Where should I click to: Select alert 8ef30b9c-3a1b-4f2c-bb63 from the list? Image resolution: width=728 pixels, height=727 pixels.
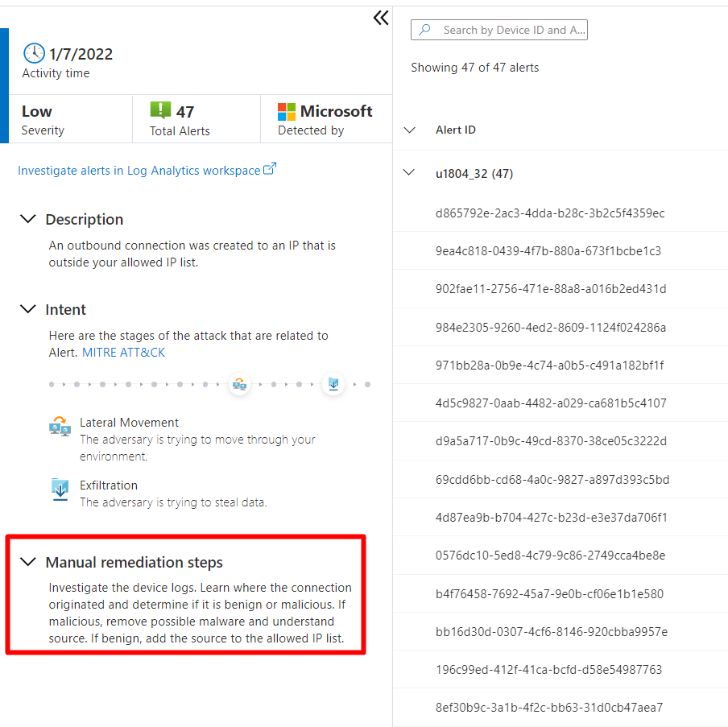click(550, 707)
